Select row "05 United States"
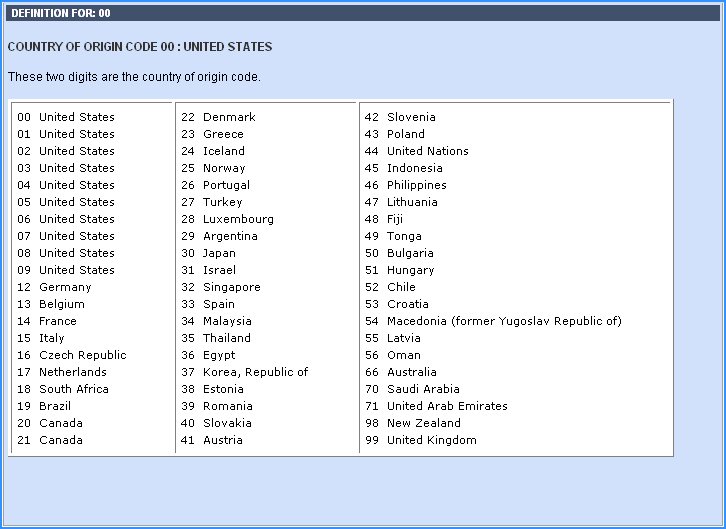Screen dimensions: 726x529 click(x=66, y=202)
